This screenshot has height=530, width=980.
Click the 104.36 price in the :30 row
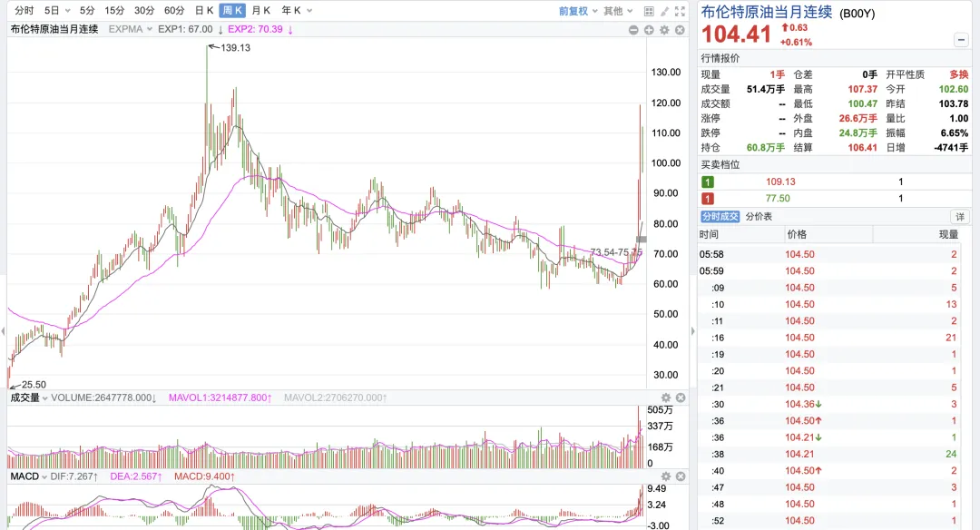coord(799,405)
